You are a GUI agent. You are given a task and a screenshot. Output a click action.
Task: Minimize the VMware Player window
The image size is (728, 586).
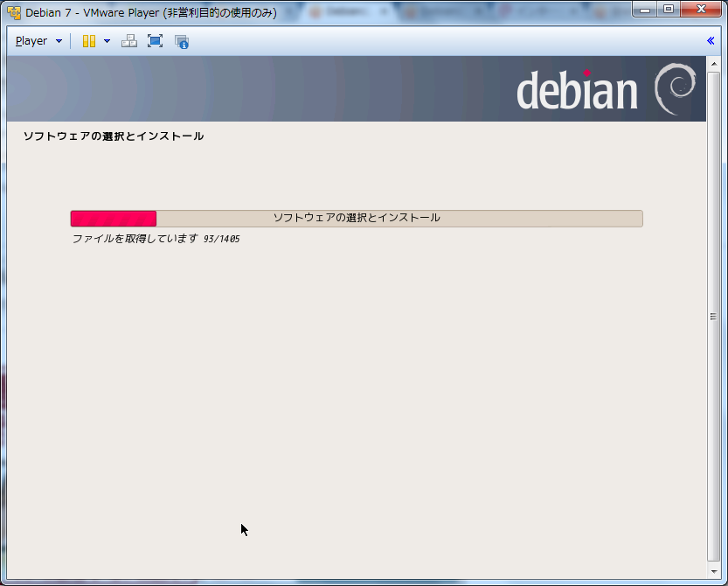(645, 10)
